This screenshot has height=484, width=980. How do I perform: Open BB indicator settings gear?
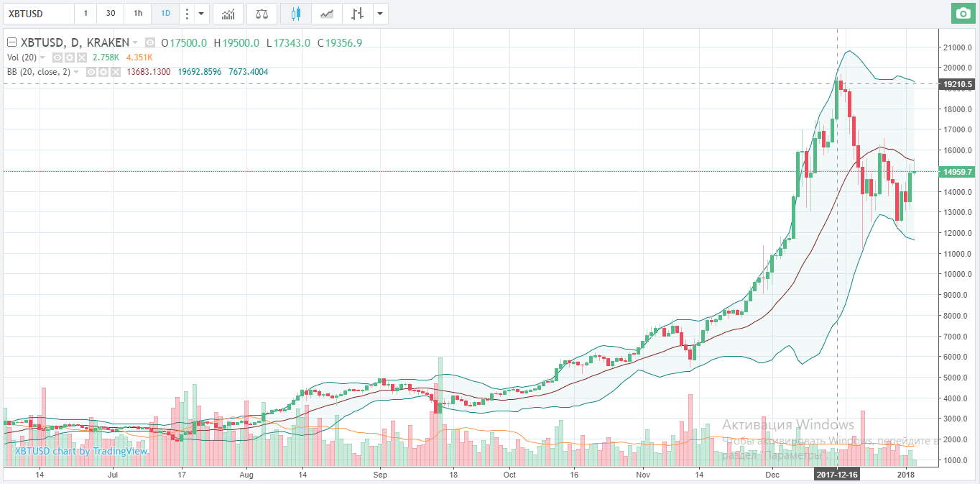coord(103,72)
